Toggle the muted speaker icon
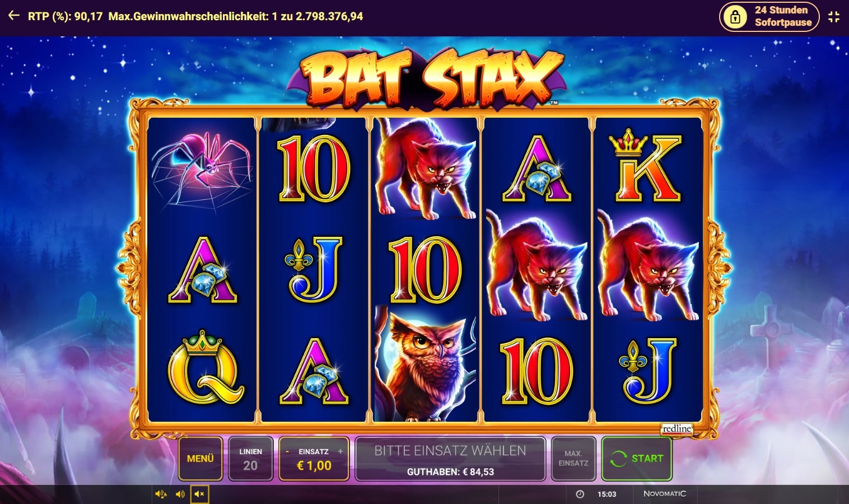The image size is (849, 504). coord(199,494)
